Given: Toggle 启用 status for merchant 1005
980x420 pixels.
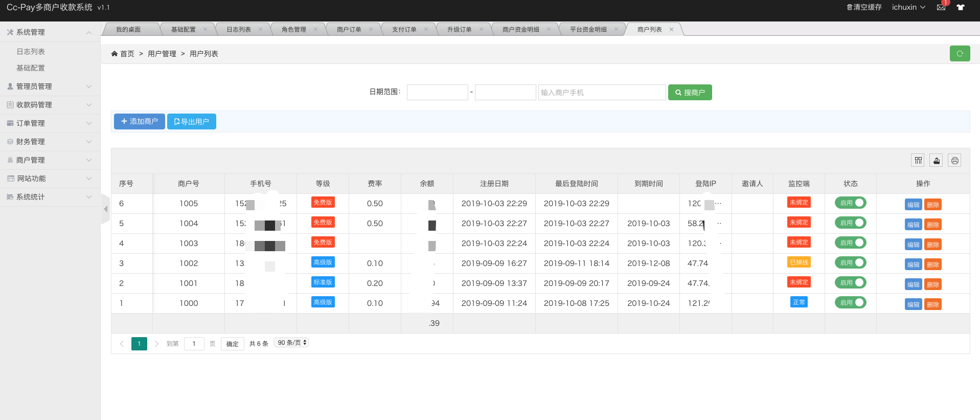Looking at the screenshot, I should [x=850, y=203].
